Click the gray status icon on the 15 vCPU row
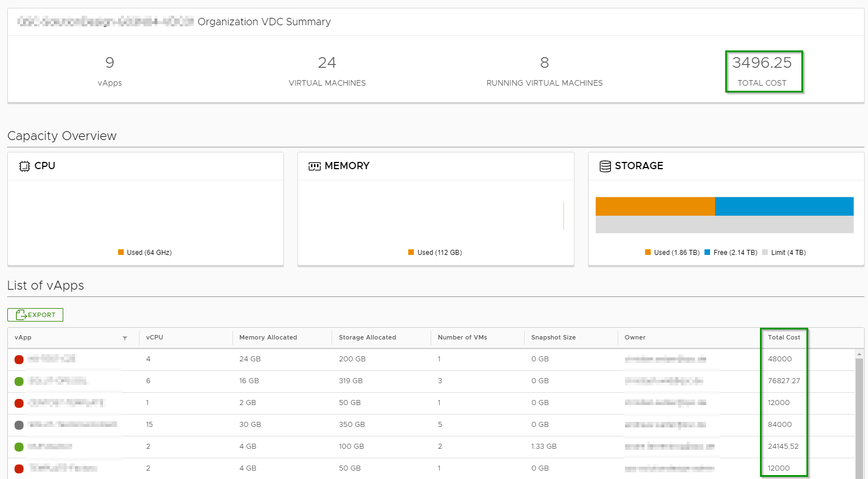 pos(19,425)
